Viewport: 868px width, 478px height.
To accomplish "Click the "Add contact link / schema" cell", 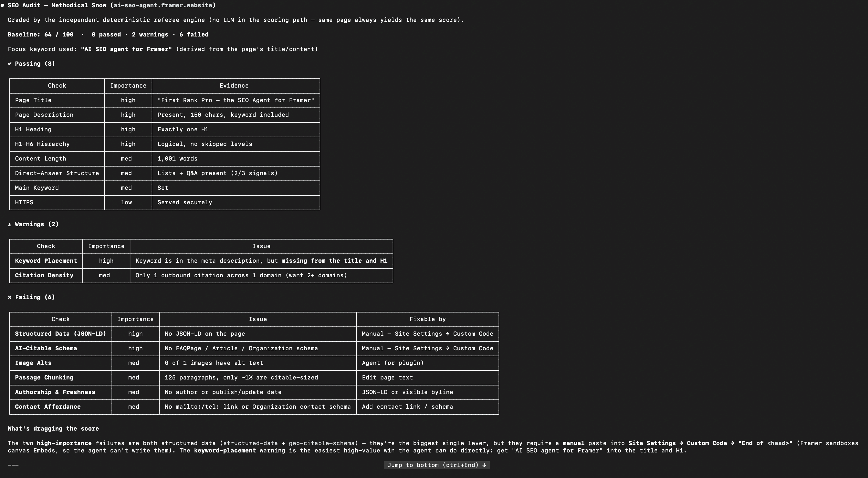I will (427, 407).
